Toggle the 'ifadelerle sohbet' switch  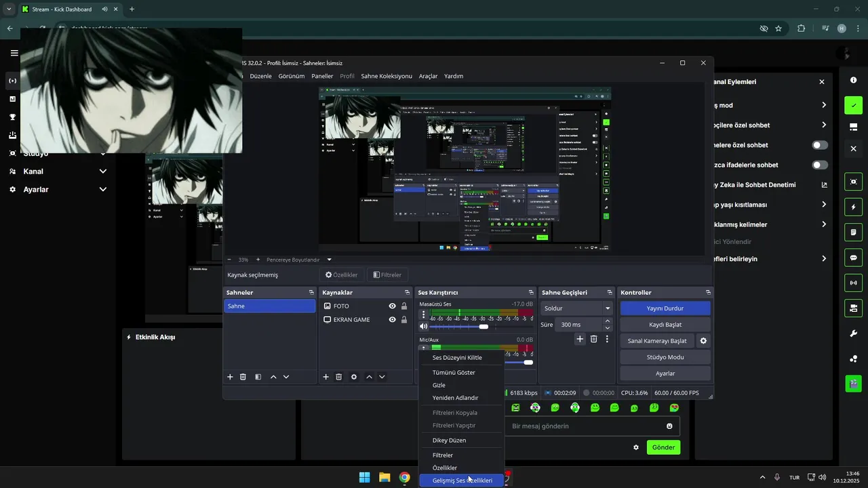pos(820,165)
